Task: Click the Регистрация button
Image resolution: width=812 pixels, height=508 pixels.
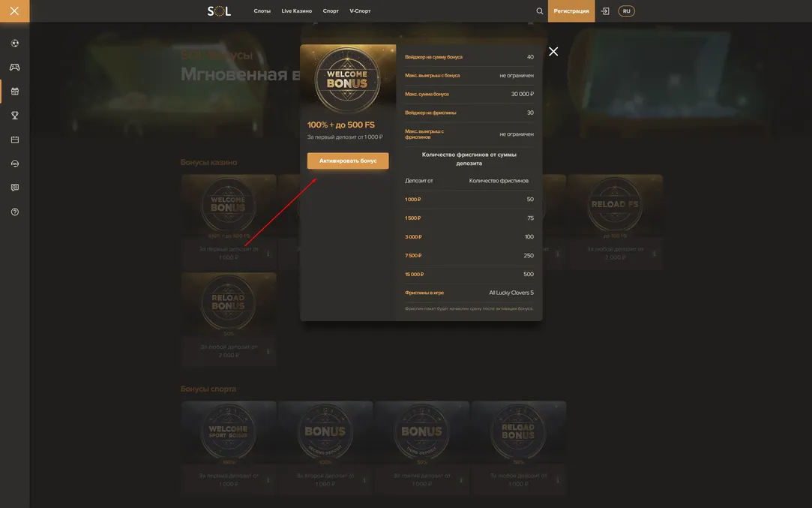Action: click(x=571, y=11)
